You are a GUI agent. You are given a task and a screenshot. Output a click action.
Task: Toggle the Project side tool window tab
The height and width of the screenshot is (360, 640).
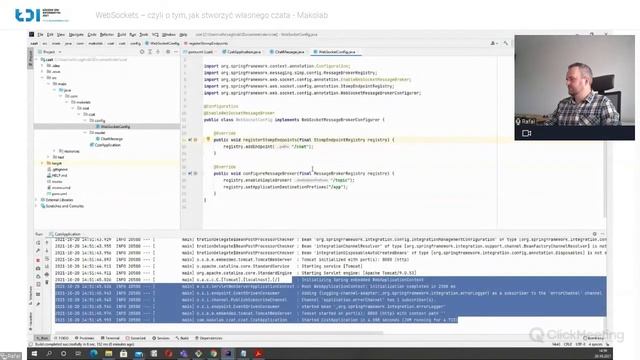(x=30, y=58)
